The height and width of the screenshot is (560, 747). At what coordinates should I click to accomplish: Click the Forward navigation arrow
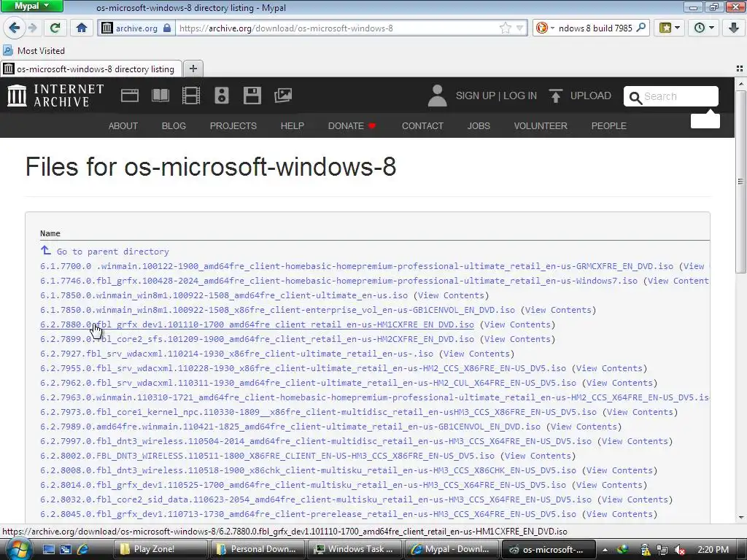[x=33, y=28]
